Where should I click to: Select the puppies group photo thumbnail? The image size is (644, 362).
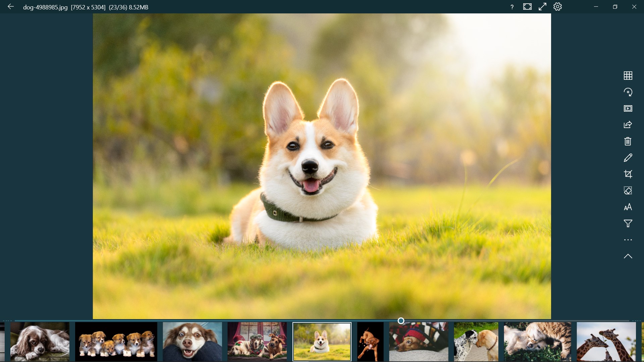[x=116, y=342]
